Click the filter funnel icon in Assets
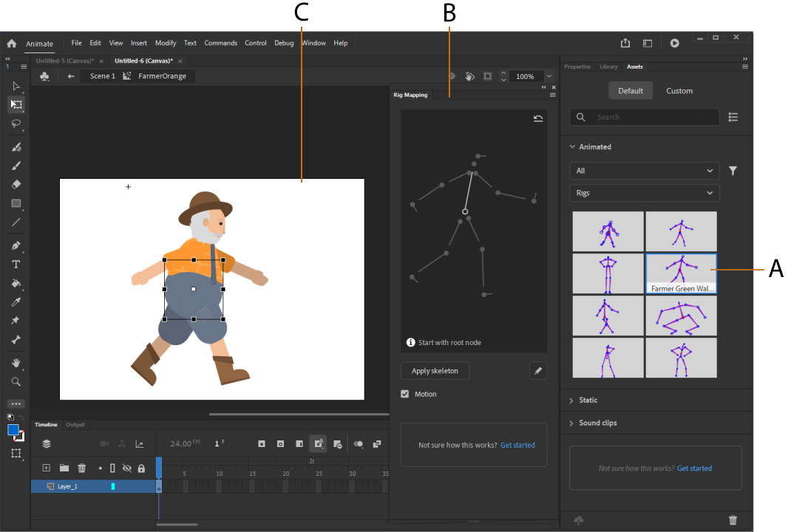 (x=733, y=171)
